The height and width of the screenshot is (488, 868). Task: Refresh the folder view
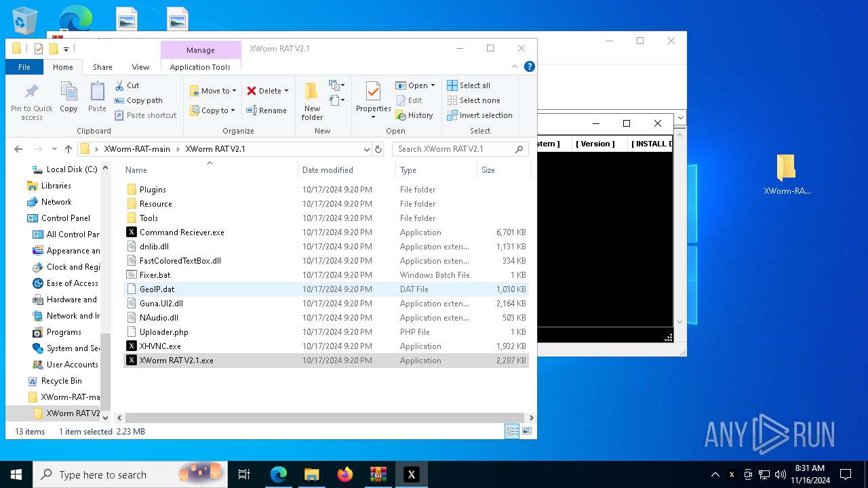378,149
